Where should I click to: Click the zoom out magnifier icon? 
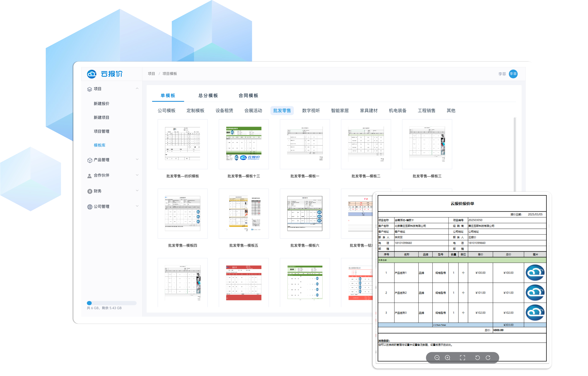tap(437, 357)
